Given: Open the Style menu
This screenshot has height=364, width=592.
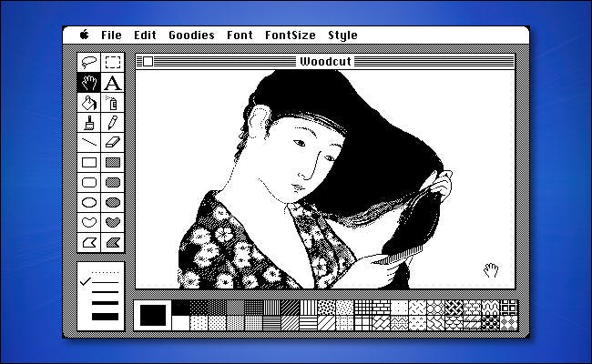Looking at the screenshot, I should [x=342, y=35].
